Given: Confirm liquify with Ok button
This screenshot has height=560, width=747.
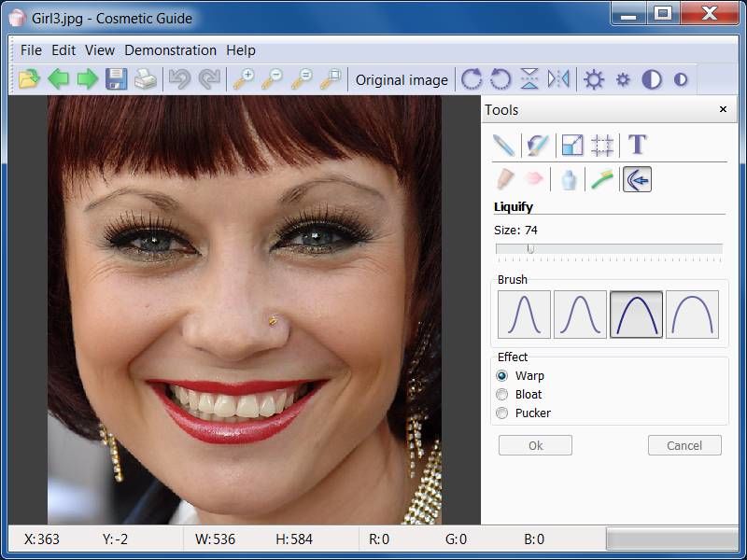Looking at the screenshot, I should click(535, 445).
